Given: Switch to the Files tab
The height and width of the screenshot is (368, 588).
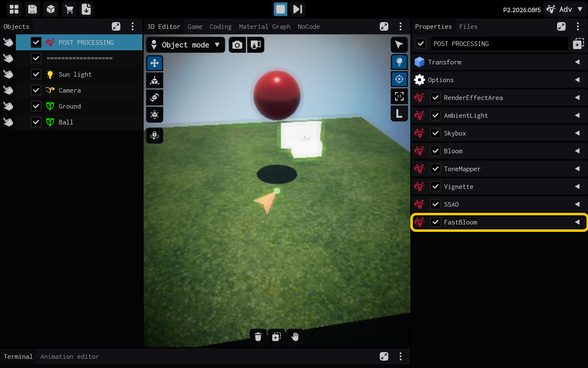Looking at the screenshot, I should tap(468, 27).
